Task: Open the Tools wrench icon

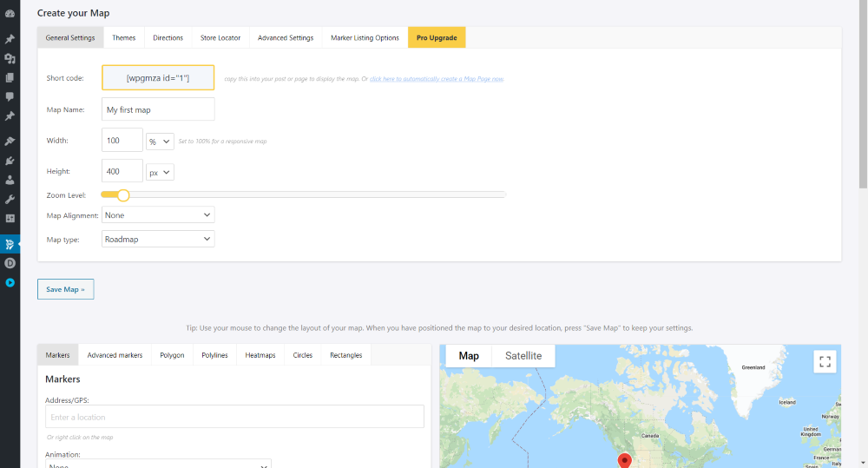Action: [x=10, y=200]
